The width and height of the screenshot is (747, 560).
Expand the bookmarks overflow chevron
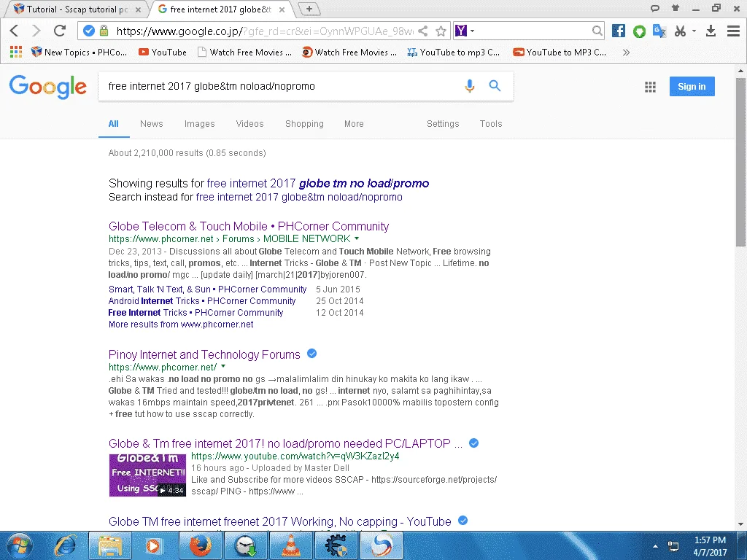click(x=626, y=52)
